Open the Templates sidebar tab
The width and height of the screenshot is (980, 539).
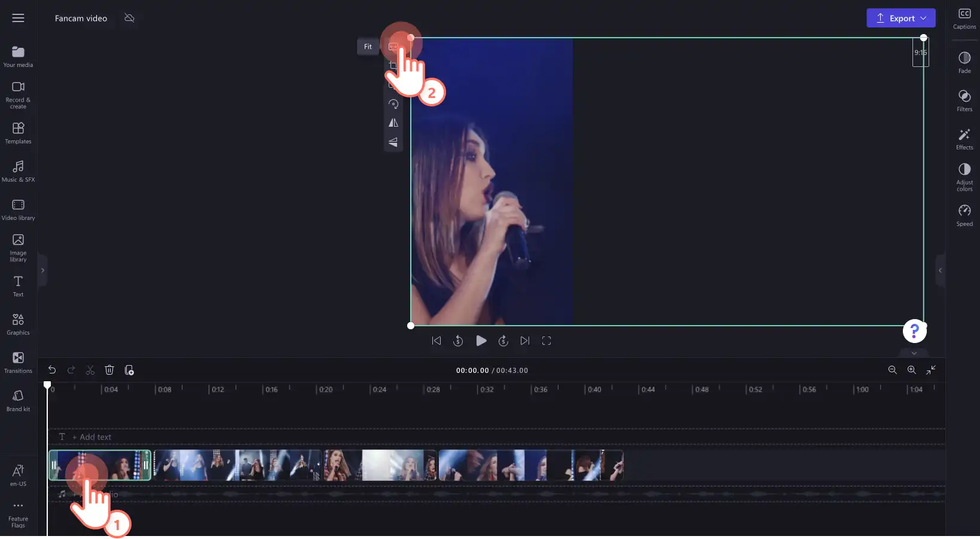[18, 133]
